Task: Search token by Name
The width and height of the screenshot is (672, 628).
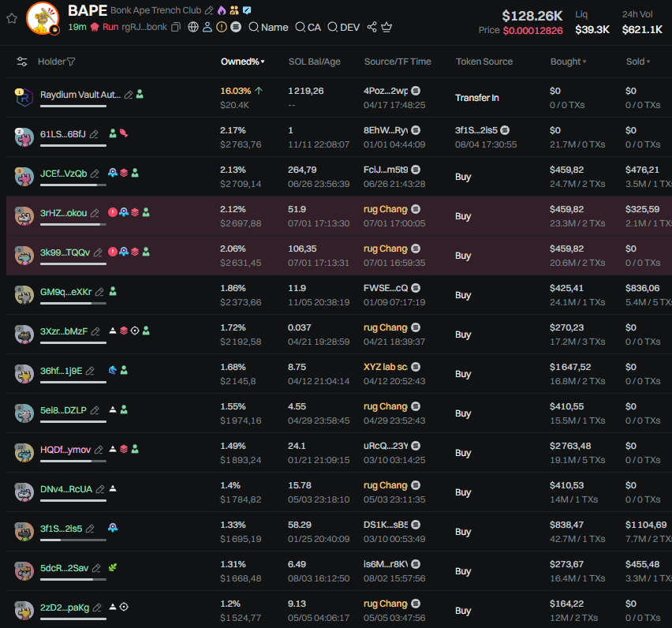Action: point(268,28)
